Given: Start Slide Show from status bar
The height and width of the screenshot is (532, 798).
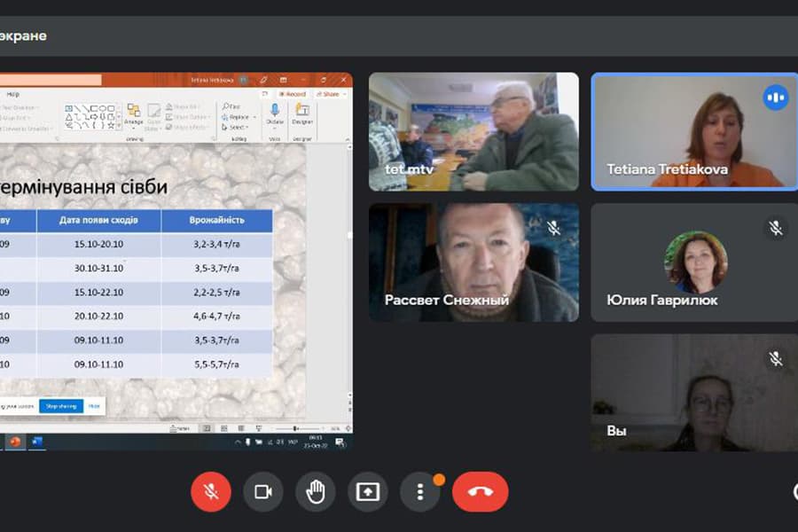Looking at the screenshot, I should click(259, 428).
